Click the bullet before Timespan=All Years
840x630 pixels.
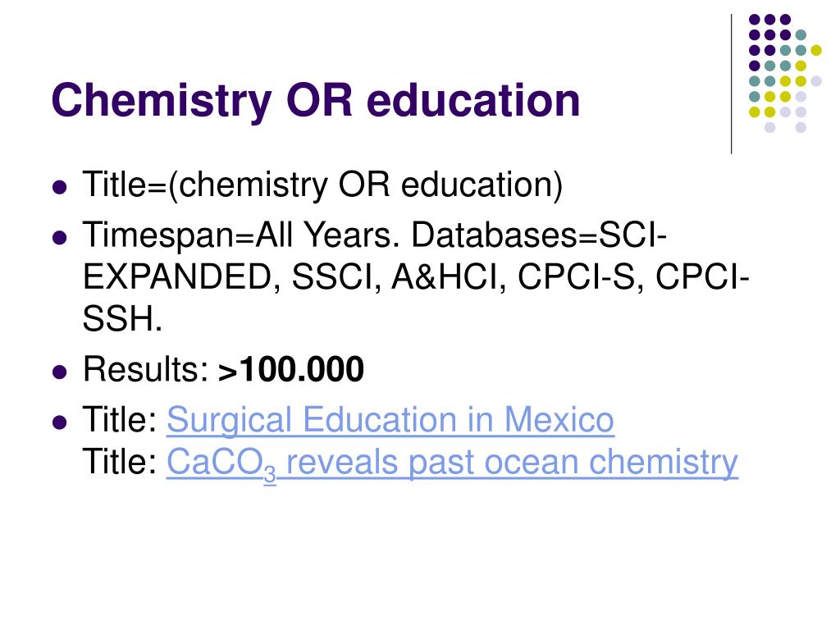60,237
